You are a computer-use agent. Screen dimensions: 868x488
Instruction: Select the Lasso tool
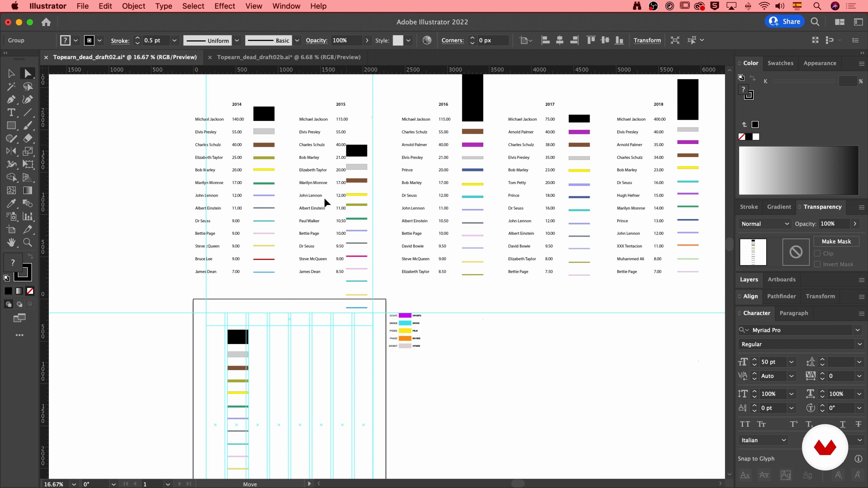point(28,87)
